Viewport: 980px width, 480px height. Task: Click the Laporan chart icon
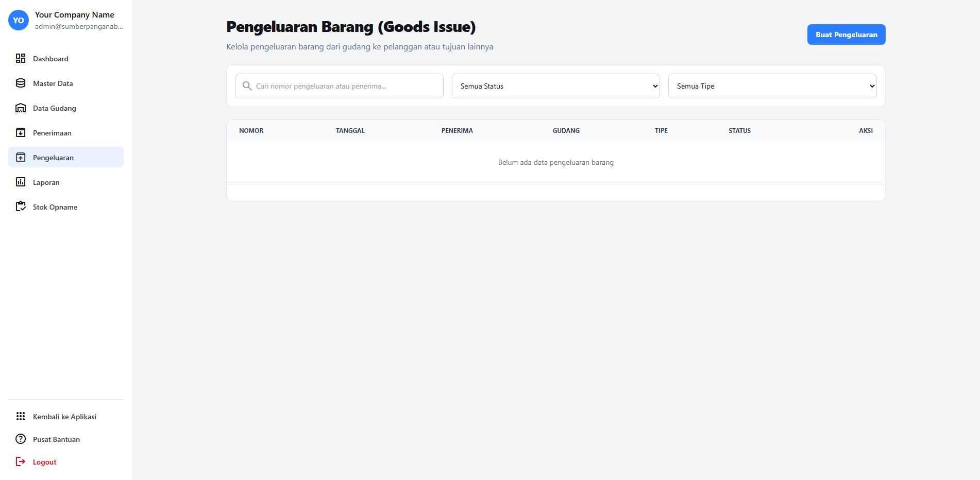[21, 182]
